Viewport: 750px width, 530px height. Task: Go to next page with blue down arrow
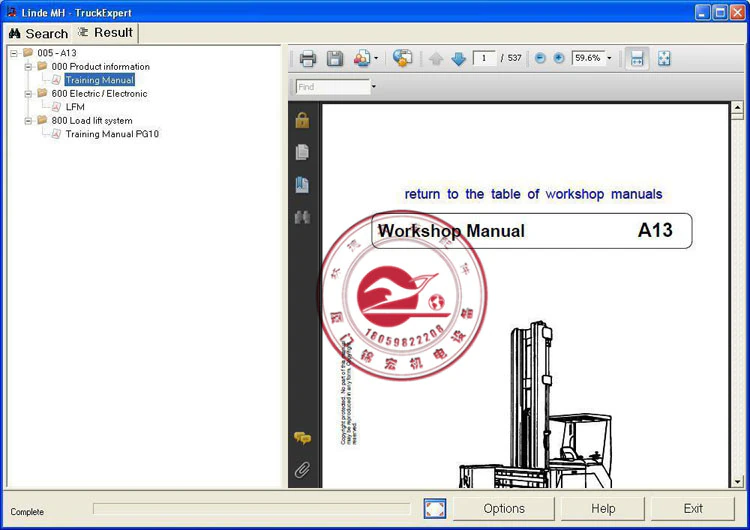(458, 59)
